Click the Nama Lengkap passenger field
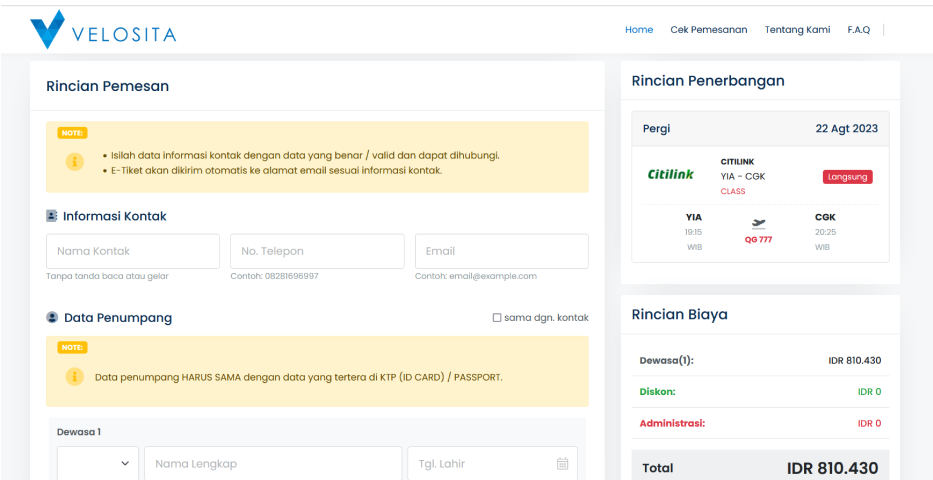933x480 pixels. pyautogui.click(x=272, y=464)
